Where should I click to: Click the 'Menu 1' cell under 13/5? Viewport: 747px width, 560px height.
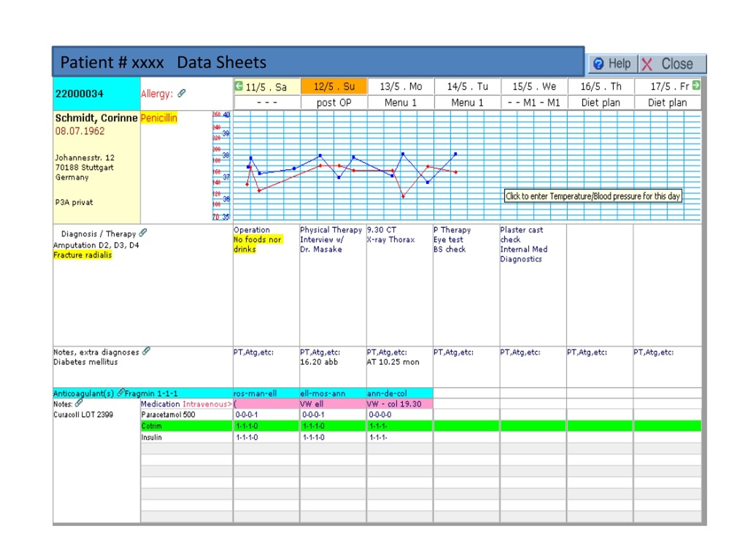401,102
